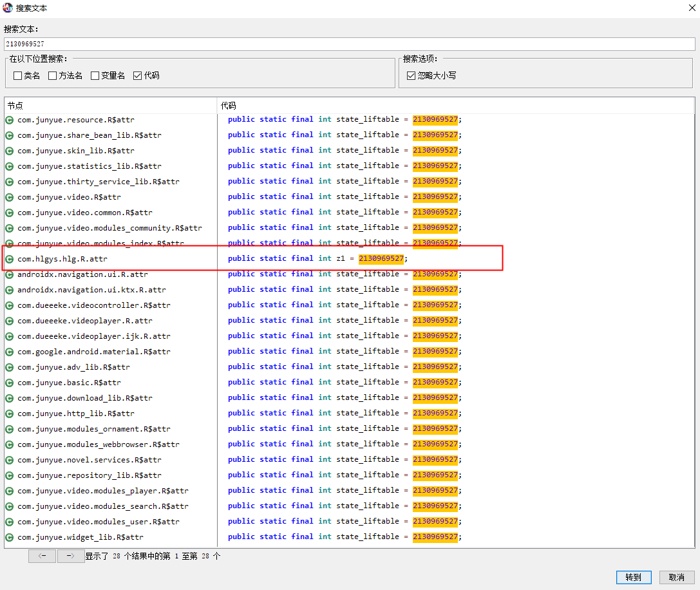This screenshot has width=700, height=590.
Task: Click the results count status text
Action: 153,556
